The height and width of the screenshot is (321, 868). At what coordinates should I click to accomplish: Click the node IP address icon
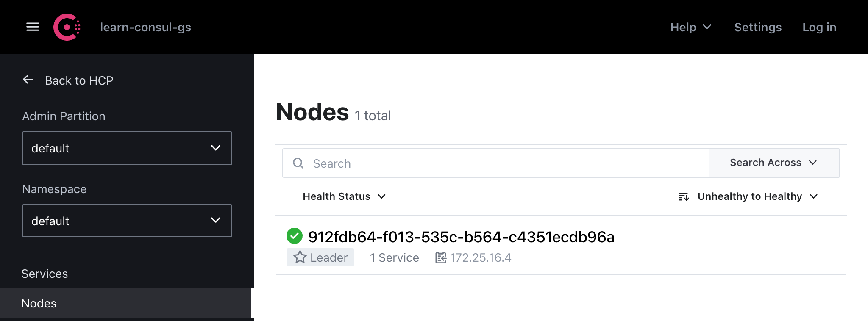click(x=441, y=257)
